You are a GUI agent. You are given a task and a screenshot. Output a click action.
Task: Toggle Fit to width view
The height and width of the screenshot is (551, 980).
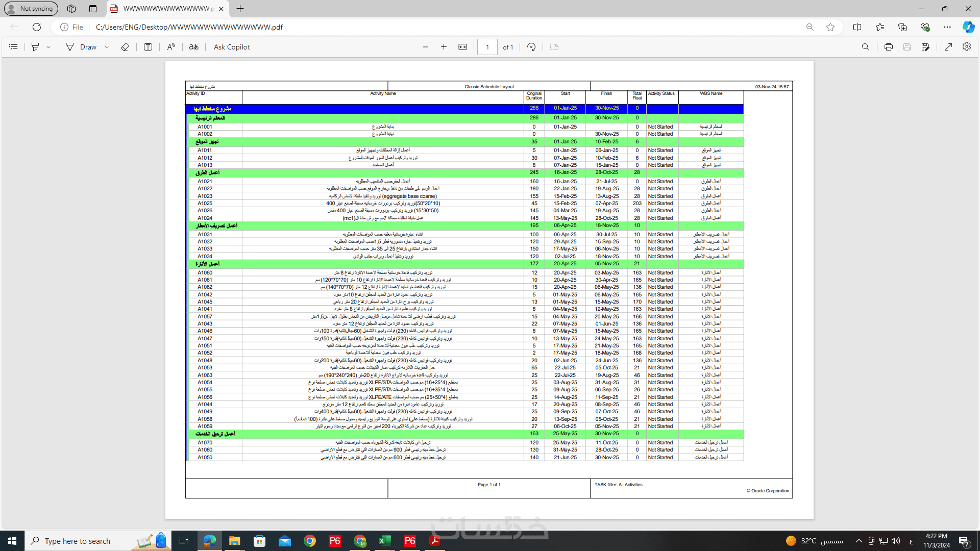[462, 47]
